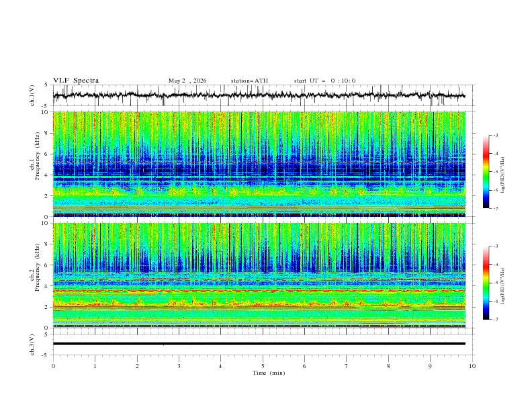532x411 pixels.
Task: Click the 5 minute tick label on time axis
Action: 263,366
